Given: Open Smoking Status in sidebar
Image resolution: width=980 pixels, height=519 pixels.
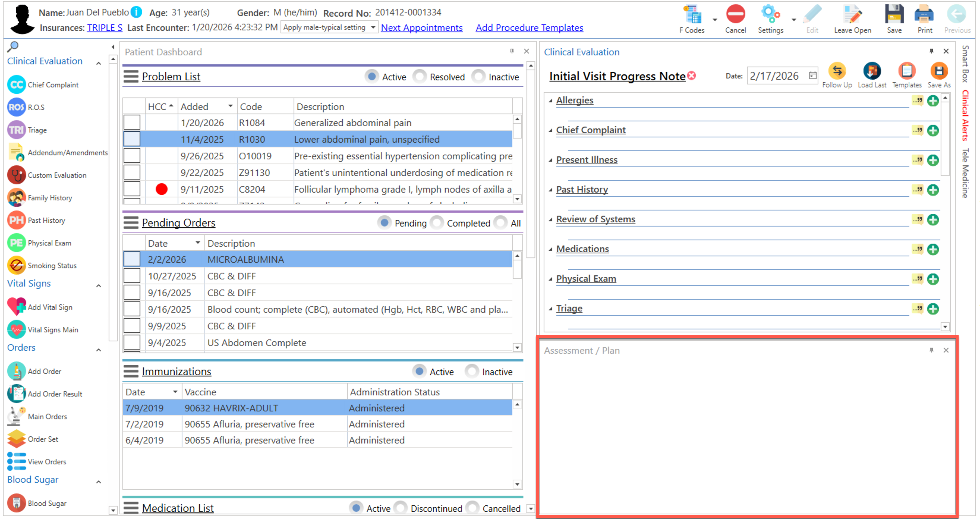Looking at the screenshot, I should (52, 265).
